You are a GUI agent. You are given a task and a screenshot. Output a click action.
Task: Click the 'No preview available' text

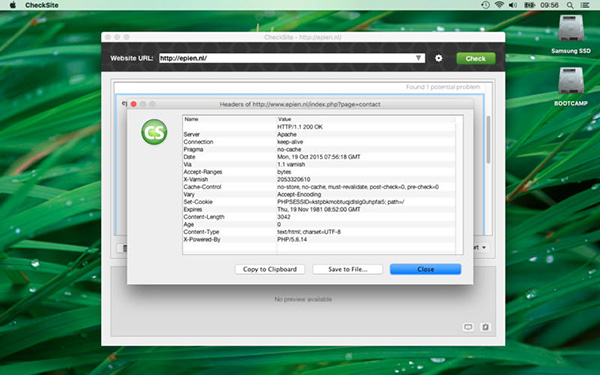click(303, 299)
